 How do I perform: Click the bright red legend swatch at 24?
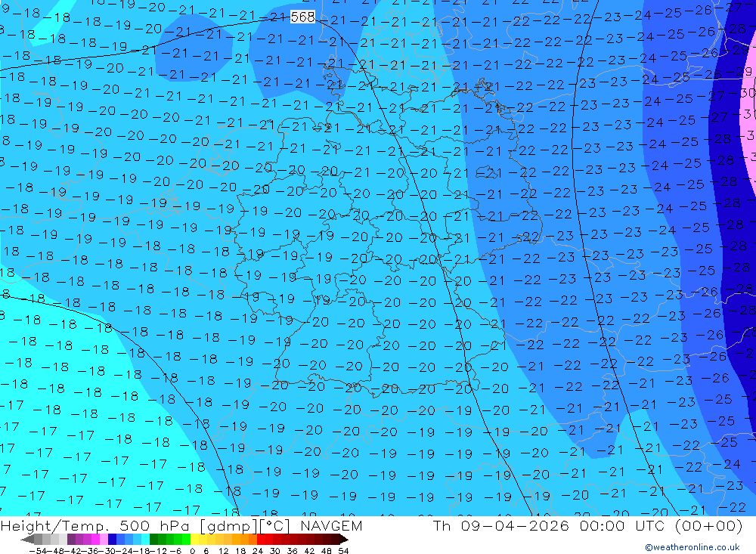tap(261, 539)
